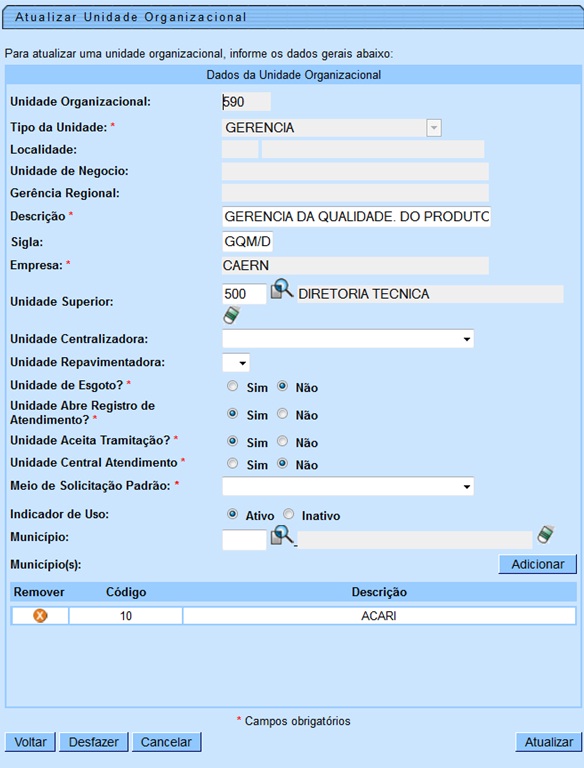Select Não for Unidade Central Atendimento
Viewport: 584px width, 768px height.
[282, 463]
